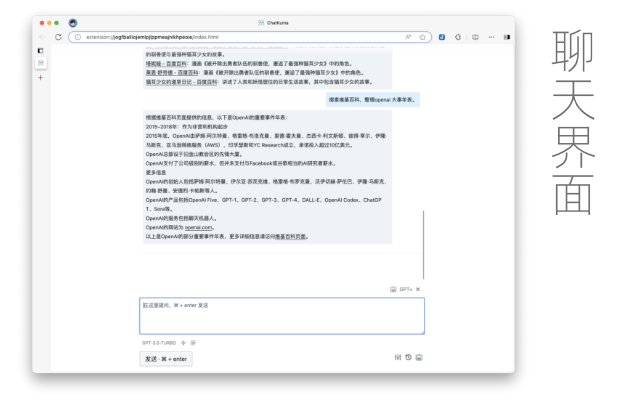Open the 猫耳少女的道草日记 百度百科 link

[x=182, y=82]
